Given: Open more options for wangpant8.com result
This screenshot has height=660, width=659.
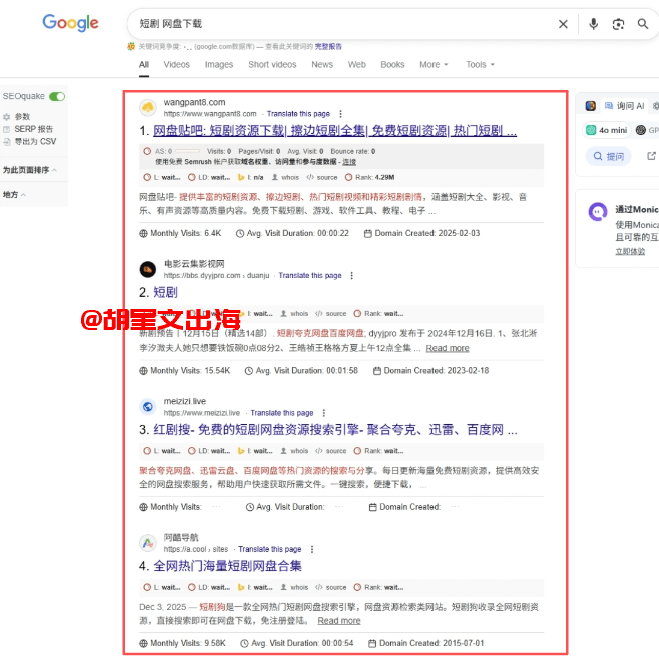Looking at the screenshot, I should pos(340,114).
